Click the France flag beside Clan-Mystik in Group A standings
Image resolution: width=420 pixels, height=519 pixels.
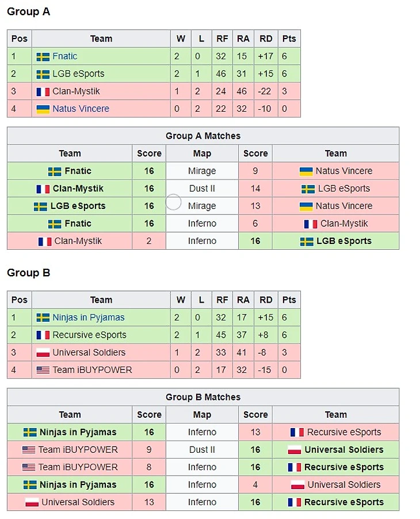tap(43, 91)
